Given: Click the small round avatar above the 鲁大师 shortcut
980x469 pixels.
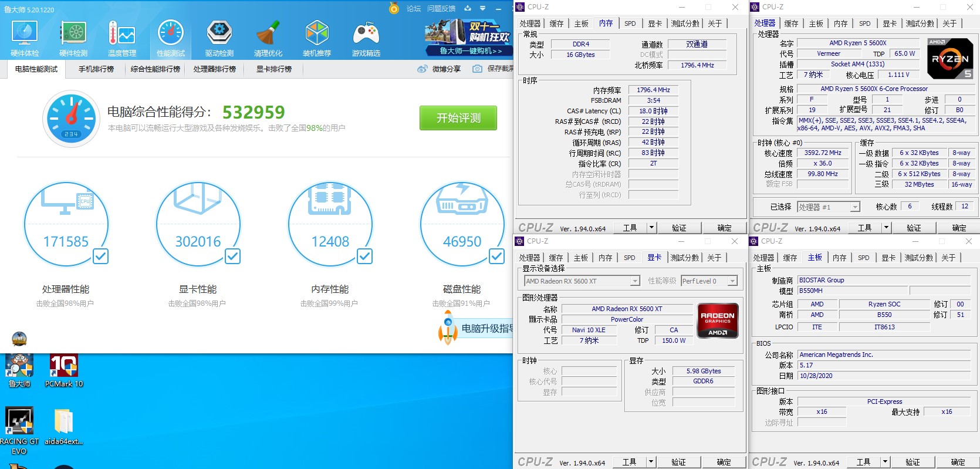Looking at the screenshot, I should click(x=19, y=339).
